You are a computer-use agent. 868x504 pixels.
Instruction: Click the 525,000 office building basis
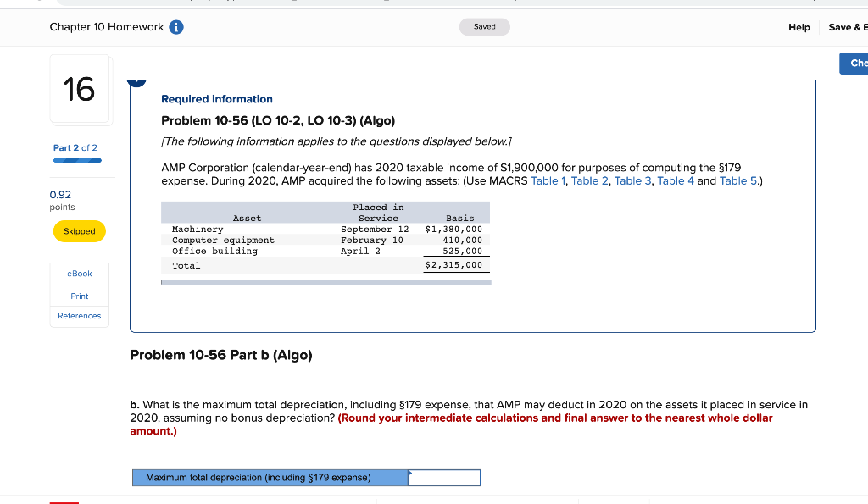tap(462, 252)
